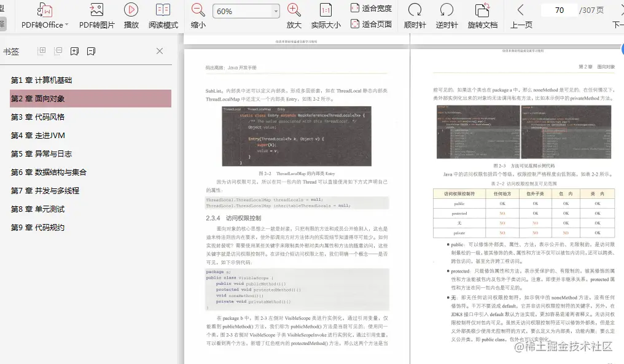The height and width of the screenshot is (364, 624).
Task: Click the private row in access table
Action: (x=524, y=233)
